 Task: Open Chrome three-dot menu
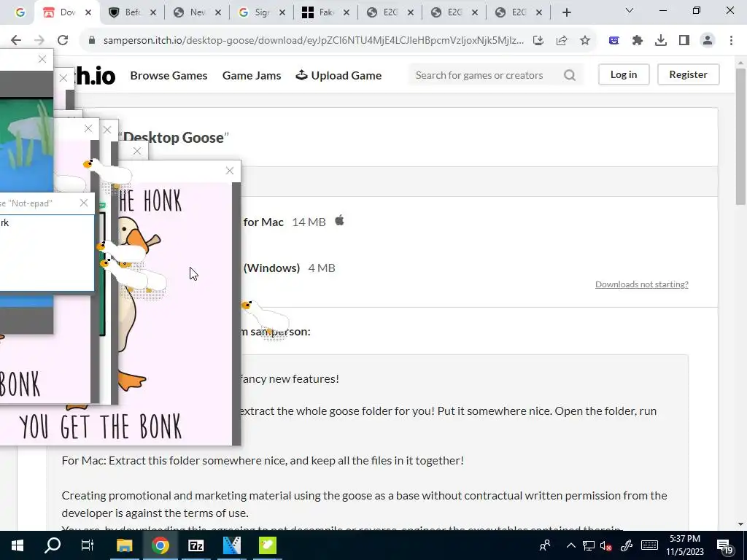click(731, 41)
